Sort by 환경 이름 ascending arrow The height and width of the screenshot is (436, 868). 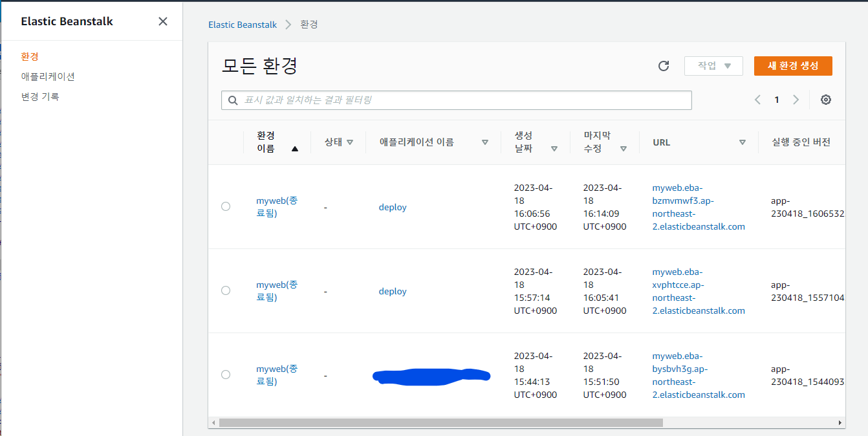(295, 148)
